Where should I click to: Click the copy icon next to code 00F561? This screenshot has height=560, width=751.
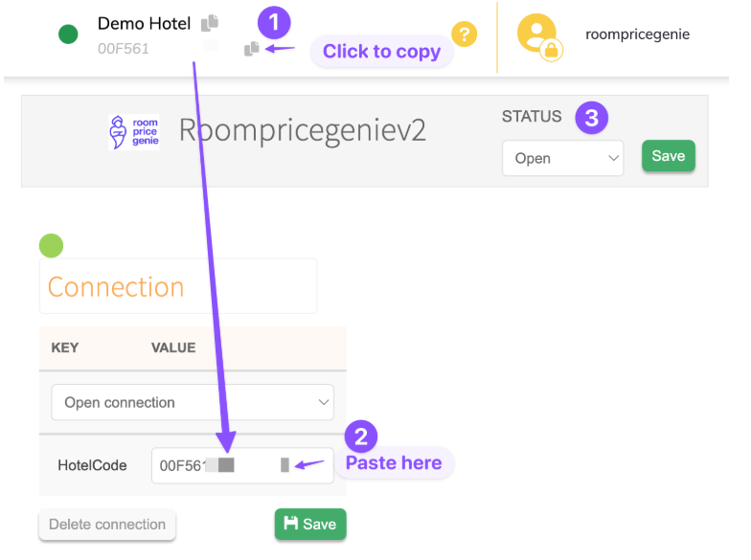(x=252, y=48)
